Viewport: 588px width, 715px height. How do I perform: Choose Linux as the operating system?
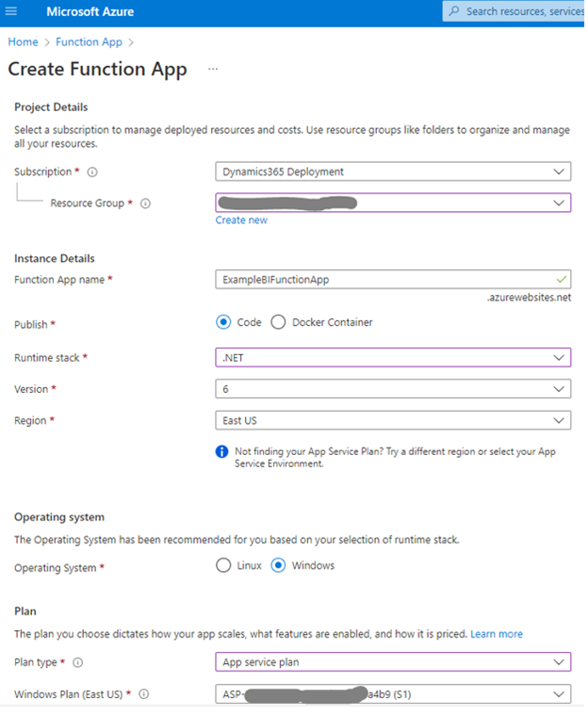223,566
